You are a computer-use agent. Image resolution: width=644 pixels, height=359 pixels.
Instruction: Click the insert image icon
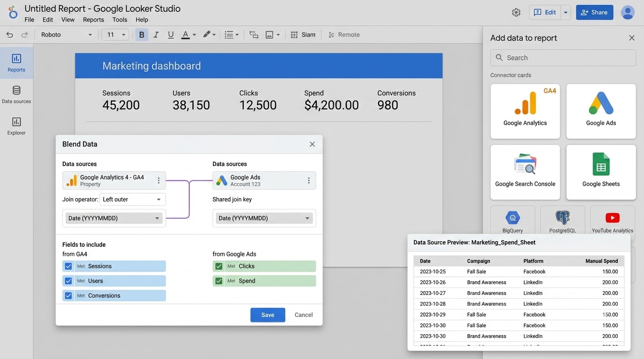270,35
